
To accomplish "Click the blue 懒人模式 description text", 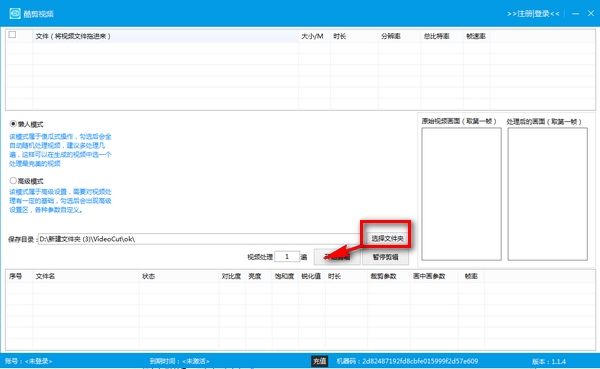I will tap(60, 150).
